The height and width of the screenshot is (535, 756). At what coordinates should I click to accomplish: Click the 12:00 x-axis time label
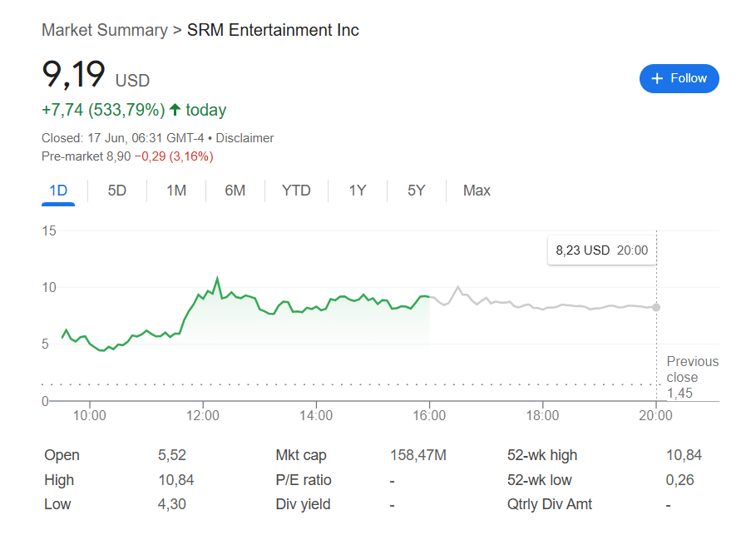tap(202, 415)
